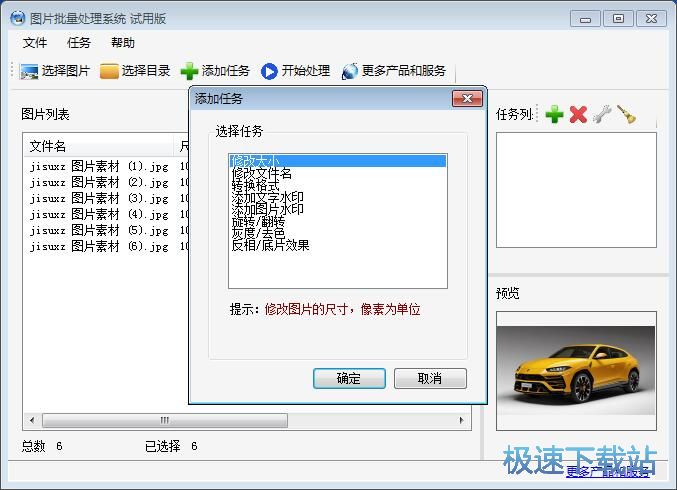
Task: Open the 文件 menu
Action: [35, 43]
